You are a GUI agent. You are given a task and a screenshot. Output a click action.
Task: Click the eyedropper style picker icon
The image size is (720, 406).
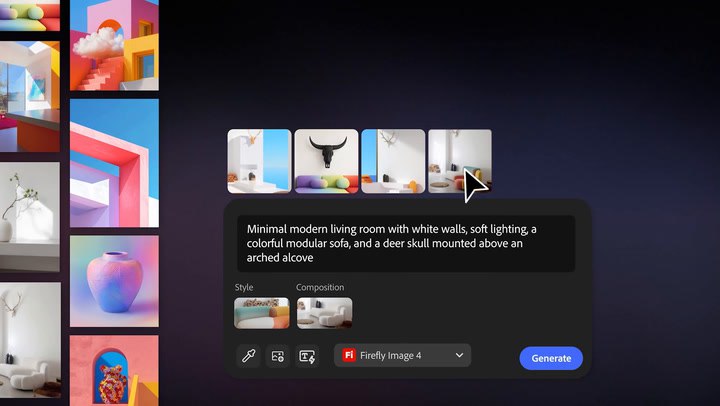coord(249,356)
